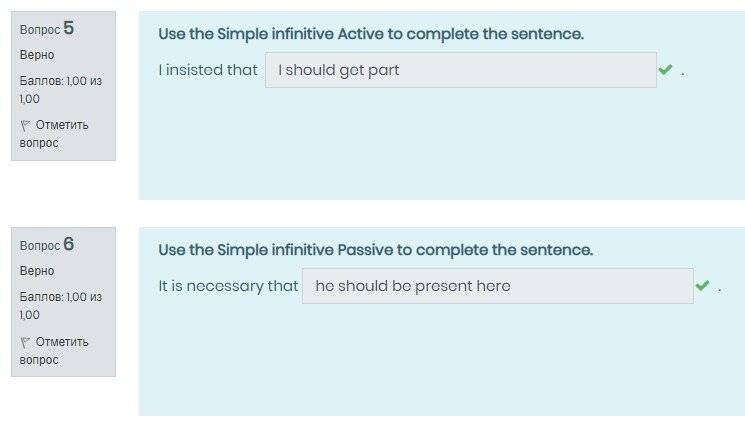Click the "It is necessary that" sentence text

(228, 287)
